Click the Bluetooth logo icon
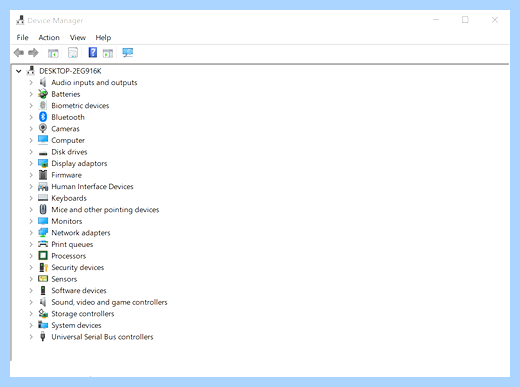This screenshot has width=520, height=387. click(x=43, y=117)
